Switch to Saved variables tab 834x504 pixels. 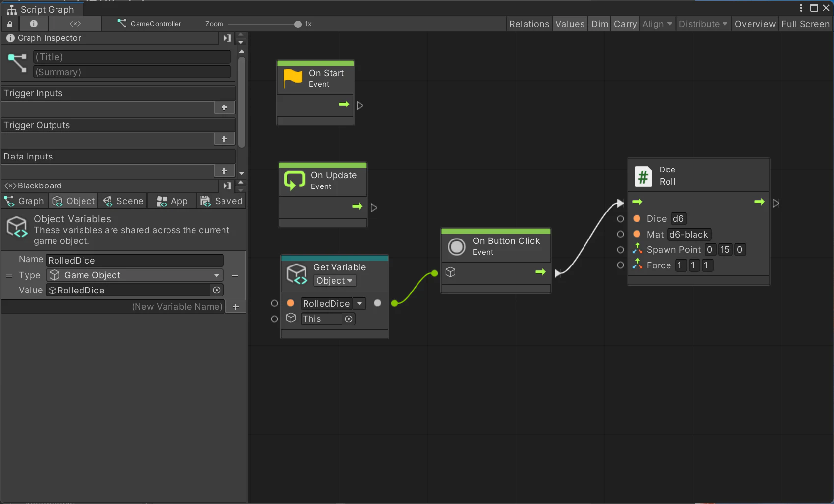click(222, 201)
